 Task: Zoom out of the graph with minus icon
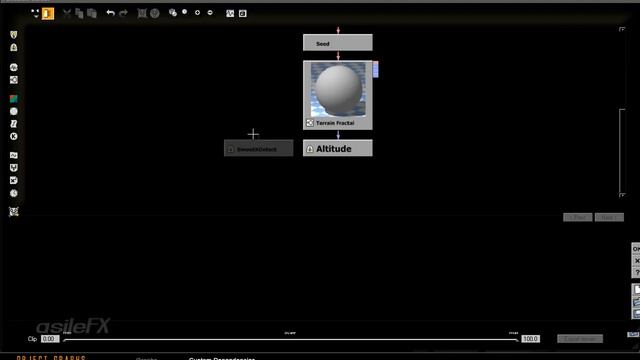coord(210,13)
